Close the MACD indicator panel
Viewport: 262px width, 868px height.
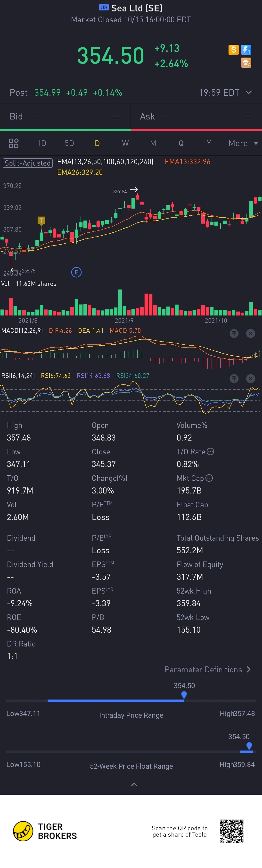click(x=251, y=333)
